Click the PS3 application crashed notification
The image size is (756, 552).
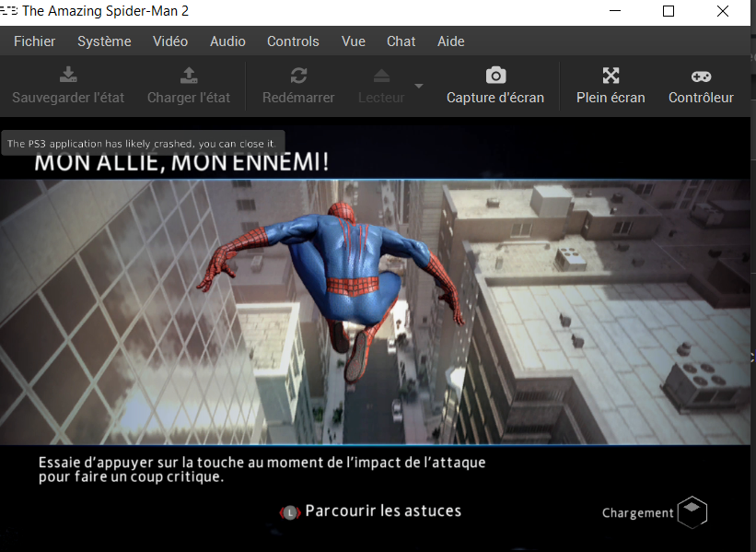144,143
